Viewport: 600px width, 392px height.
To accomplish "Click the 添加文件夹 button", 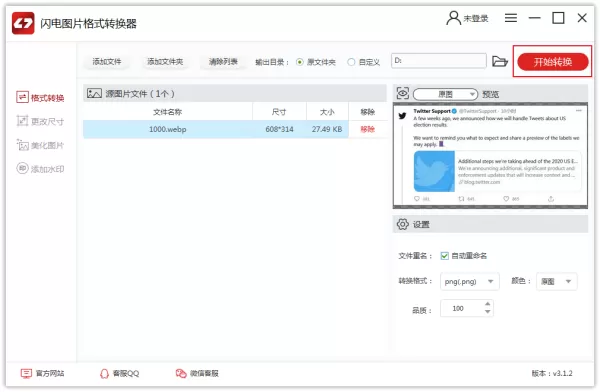I will click(x=165, y=62).
